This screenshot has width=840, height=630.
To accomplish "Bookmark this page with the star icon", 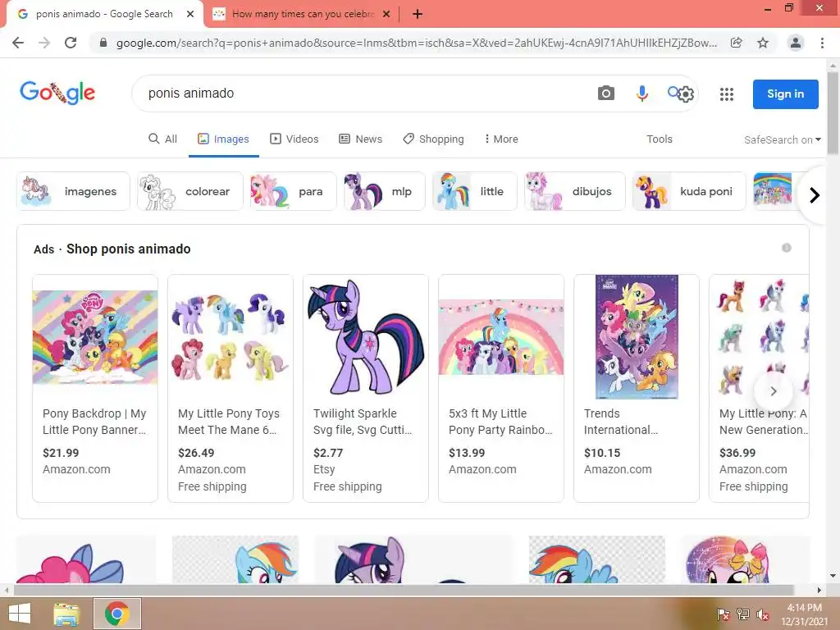I will 763,43.
